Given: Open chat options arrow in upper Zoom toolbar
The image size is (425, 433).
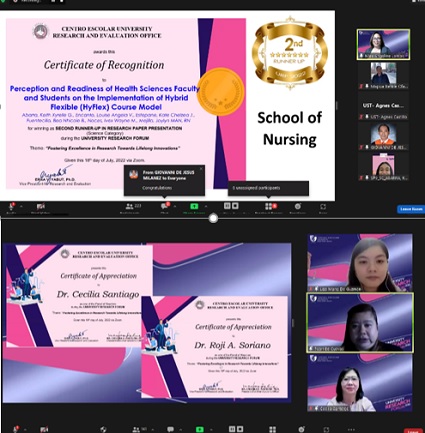Looking at the screenshot, I should pyautogui.click(x=175, y=207).
